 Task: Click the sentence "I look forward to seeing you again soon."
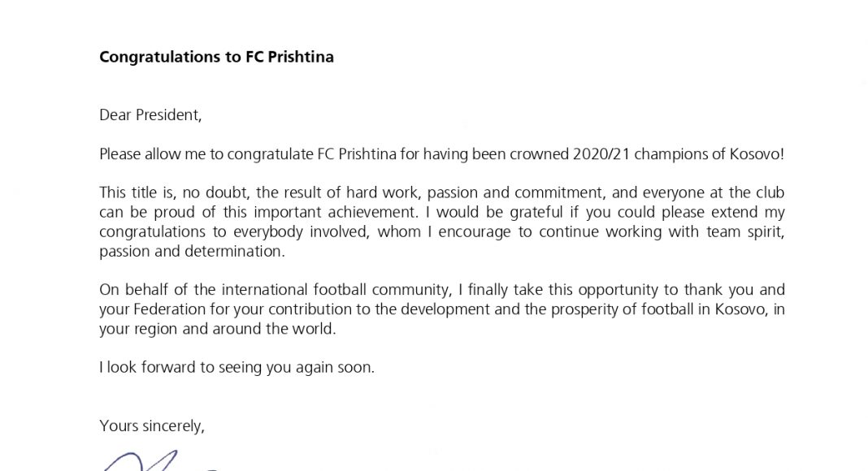[237, 367]
